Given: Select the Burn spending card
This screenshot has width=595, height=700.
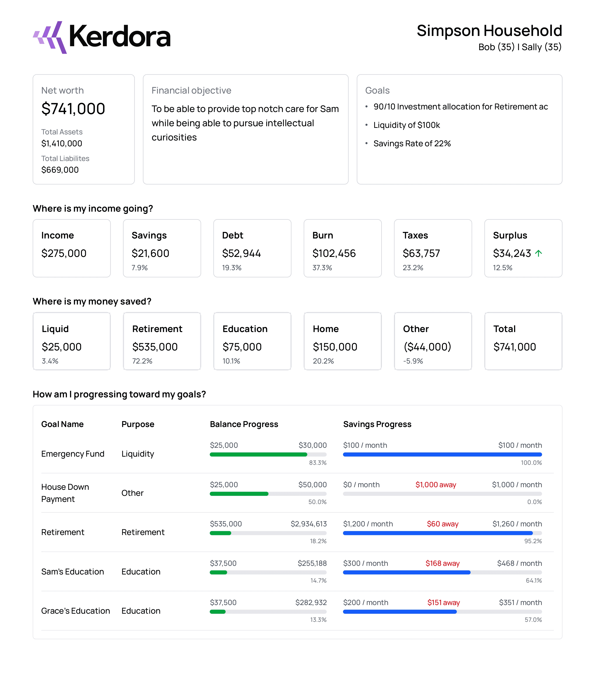Looking at the screenshot, I should [342, 248].
